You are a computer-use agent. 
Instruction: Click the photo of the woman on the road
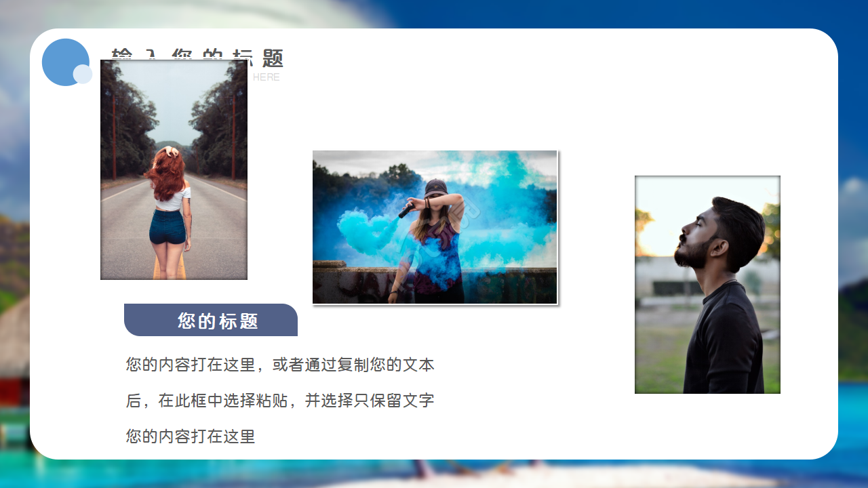click(x=174, y=169)
